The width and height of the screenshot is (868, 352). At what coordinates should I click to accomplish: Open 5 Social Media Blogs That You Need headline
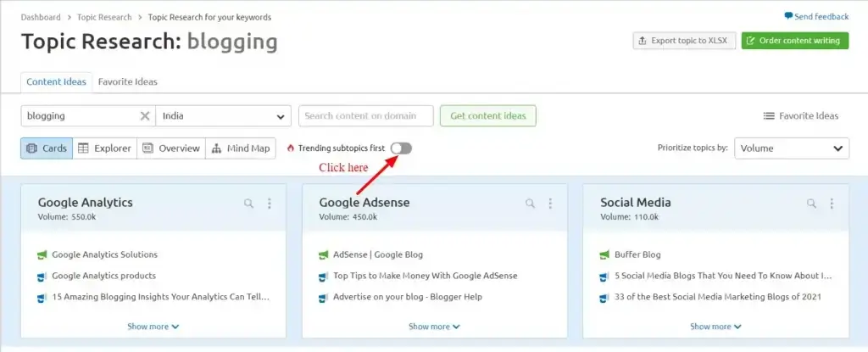[724, 276]
